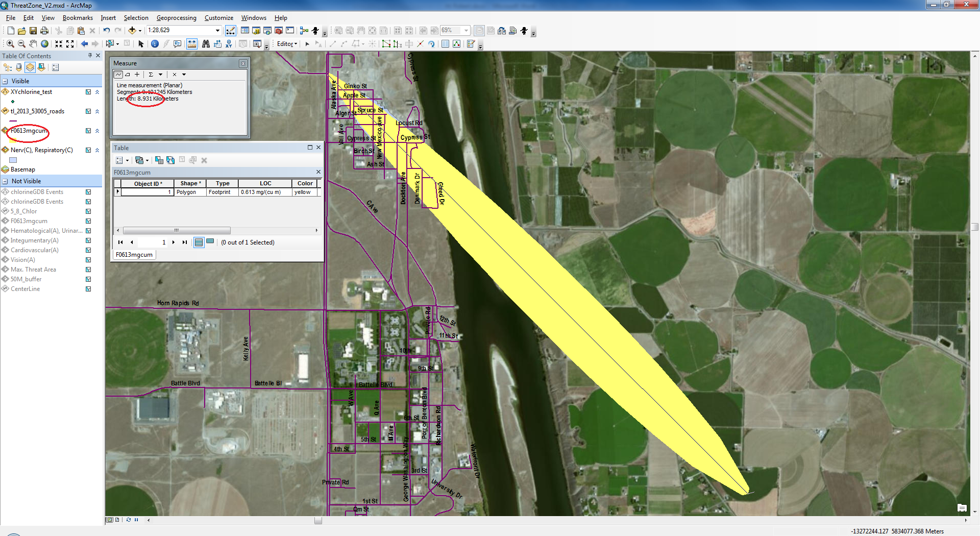Viewport: 980px width, 536px height.
Task: Launch the ModelBuilder window icon
Action: (304, 31)
